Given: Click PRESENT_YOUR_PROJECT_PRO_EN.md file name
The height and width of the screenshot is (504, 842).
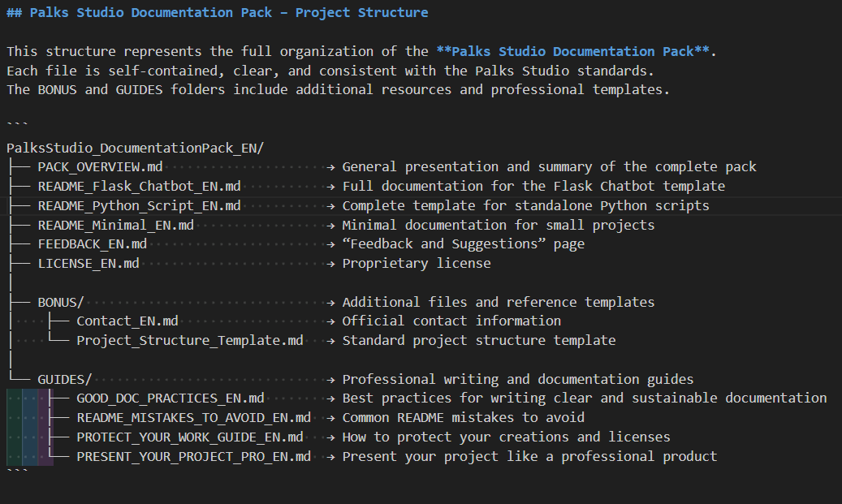Looking at the screenshot, I should pyautogui.click(x=194, y=457).
